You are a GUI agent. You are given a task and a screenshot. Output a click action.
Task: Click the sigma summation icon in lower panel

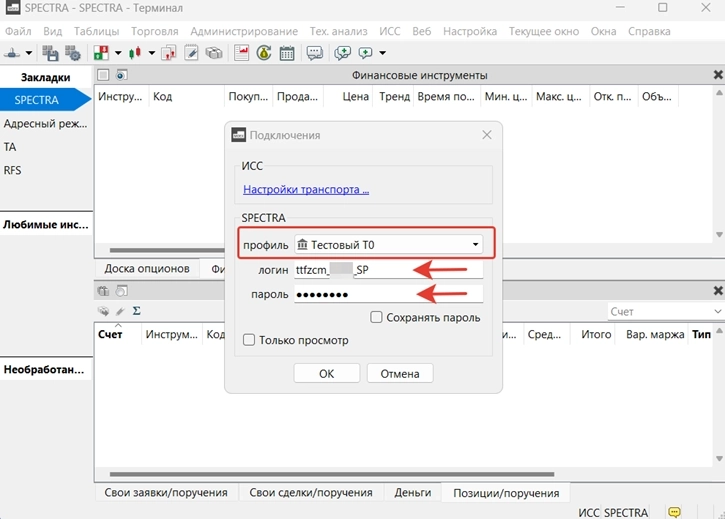coord(136,311)
